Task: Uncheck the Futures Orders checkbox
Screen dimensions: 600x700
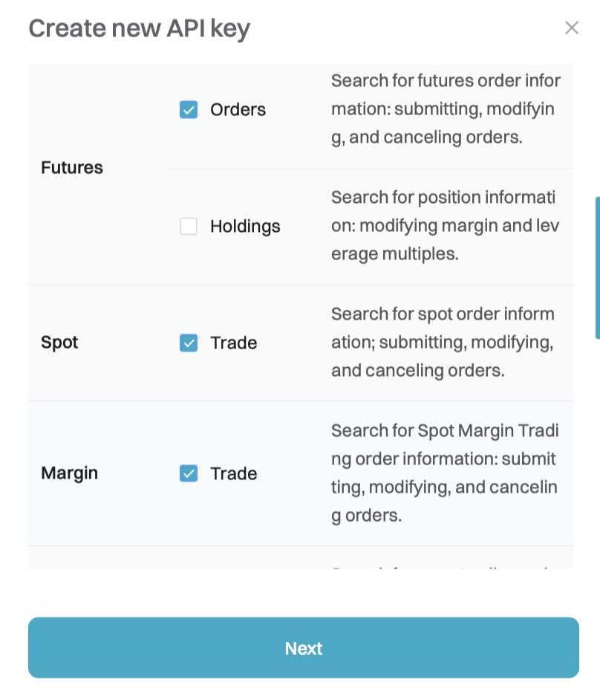Action: point(189,110)
